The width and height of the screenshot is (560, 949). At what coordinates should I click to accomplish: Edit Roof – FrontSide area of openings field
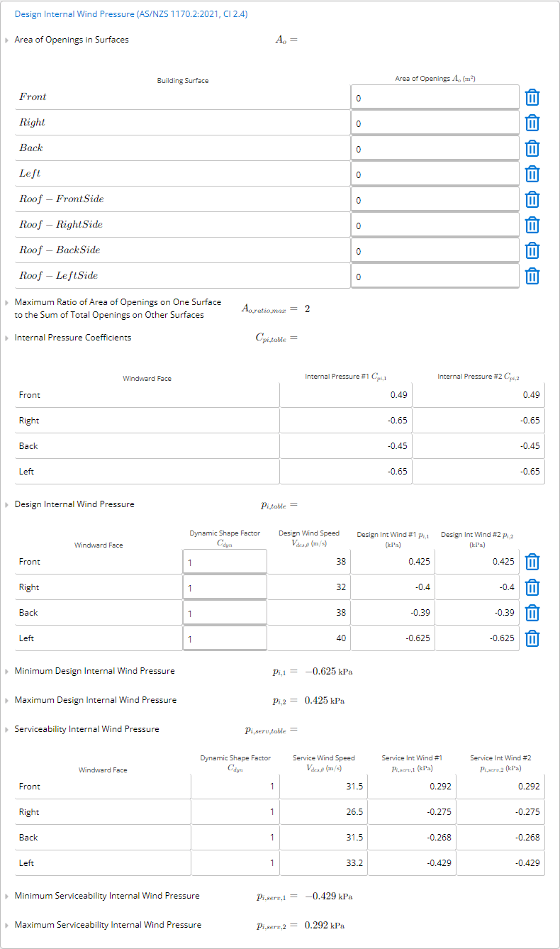tap(435, 199)
